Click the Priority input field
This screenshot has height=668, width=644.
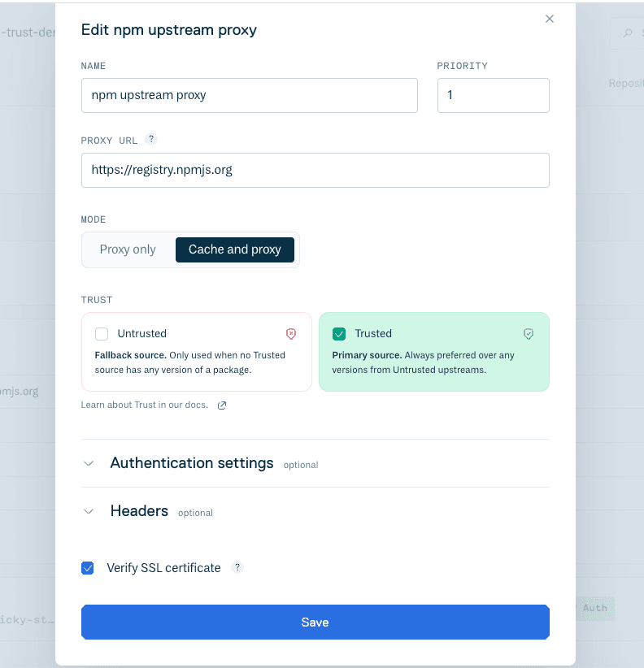[x=493, y=95]
